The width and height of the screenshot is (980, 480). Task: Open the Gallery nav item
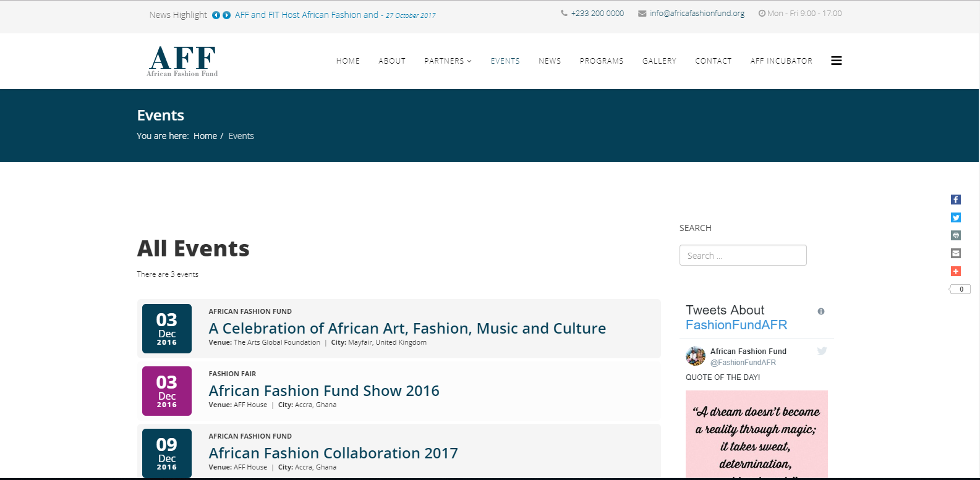point(659,61)
